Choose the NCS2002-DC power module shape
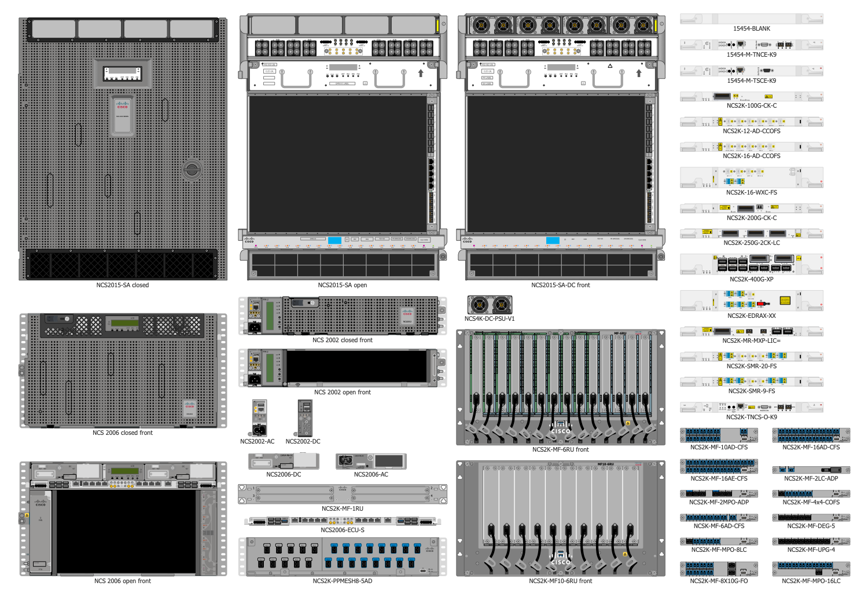This screenshot has height=597, width=868. [304, 418]
